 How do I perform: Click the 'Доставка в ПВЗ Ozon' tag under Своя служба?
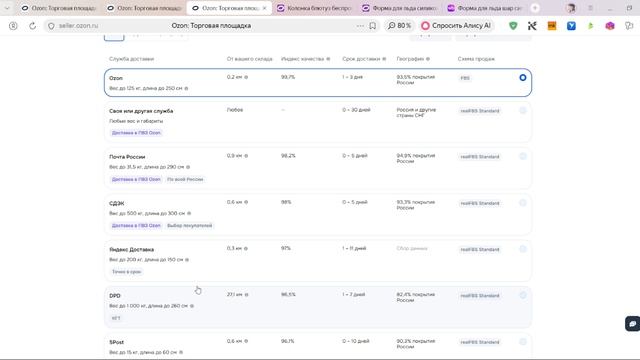pyautogui.click(x=136, y=133)
